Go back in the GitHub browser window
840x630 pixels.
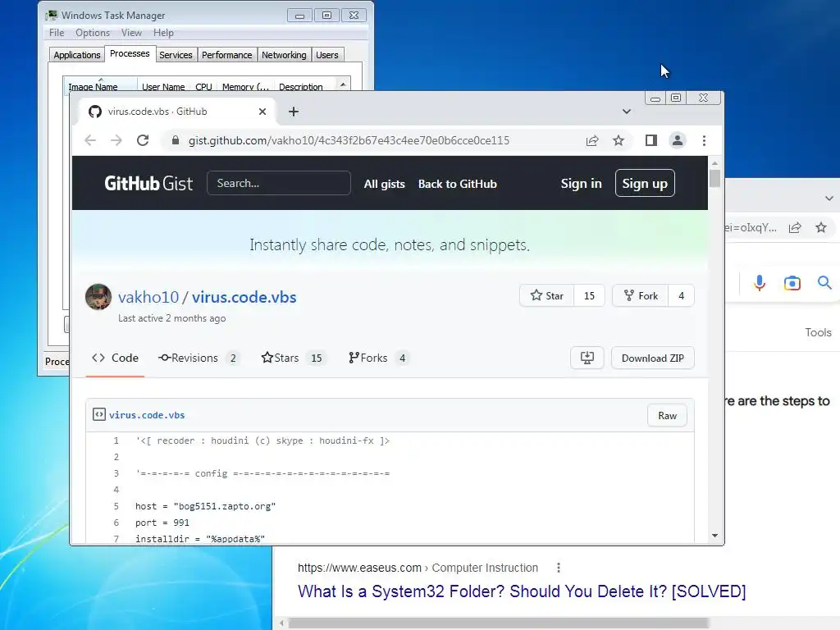[x=90, y=140]
